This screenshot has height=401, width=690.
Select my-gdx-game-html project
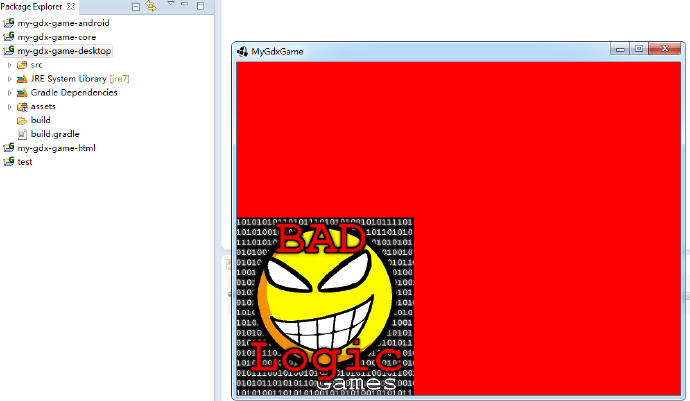(x=56, y=148)
